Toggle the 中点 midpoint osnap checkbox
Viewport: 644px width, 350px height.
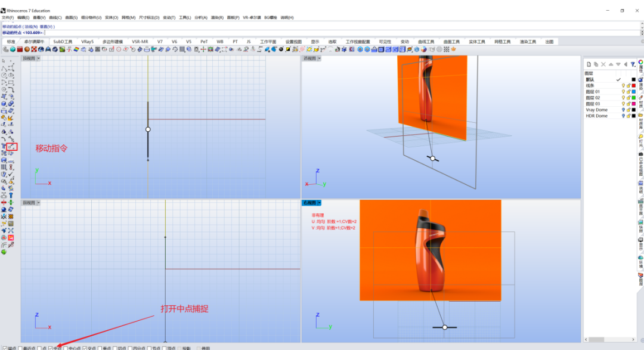[x=51, y=348]
